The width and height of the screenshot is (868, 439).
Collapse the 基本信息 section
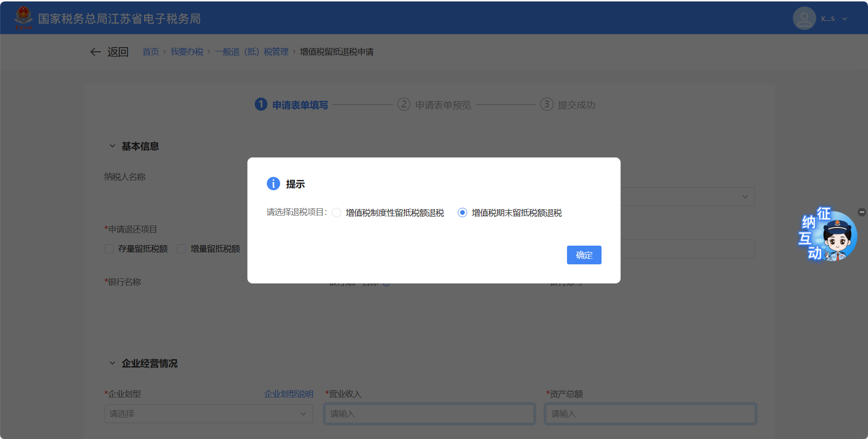coord(112,146)
